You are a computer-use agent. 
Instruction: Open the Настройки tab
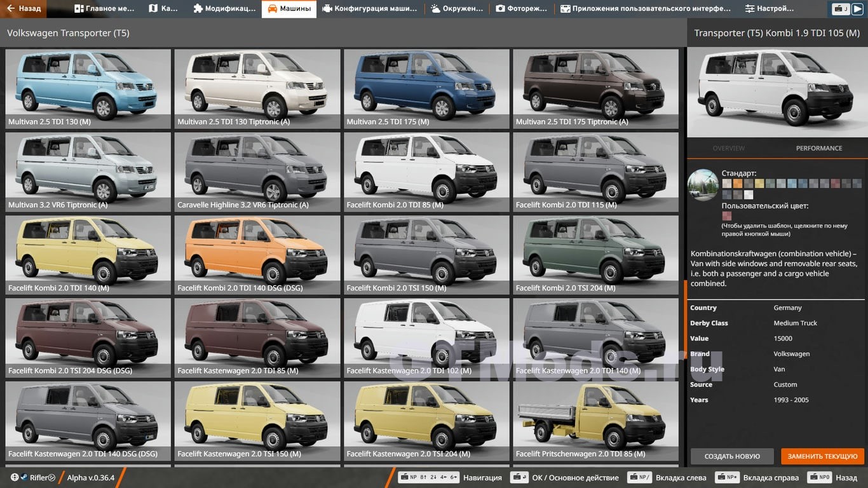click(x=770, y=9)
